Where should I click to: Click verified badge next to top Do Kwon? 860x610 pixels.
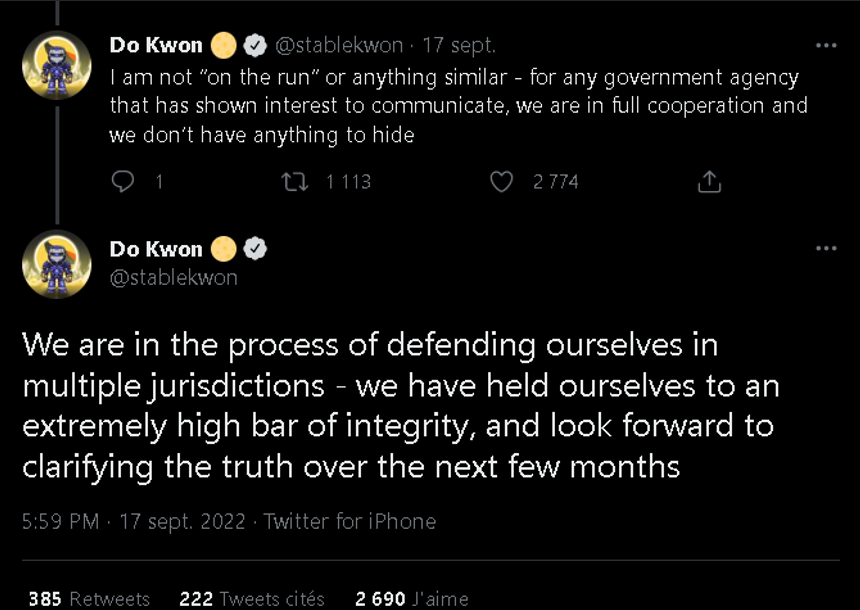pyautogui.click(x=255, y=45)
